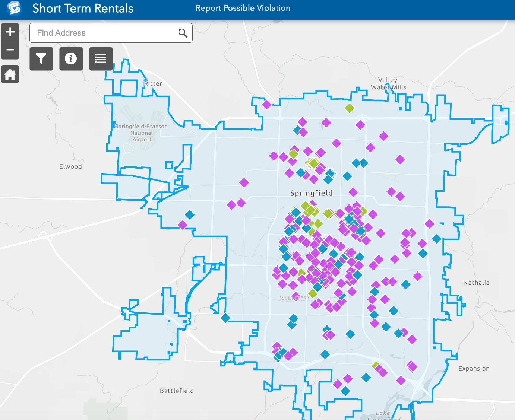
Task: Show the list view panel
Action: pyautogui.click(x=101, y=59)
